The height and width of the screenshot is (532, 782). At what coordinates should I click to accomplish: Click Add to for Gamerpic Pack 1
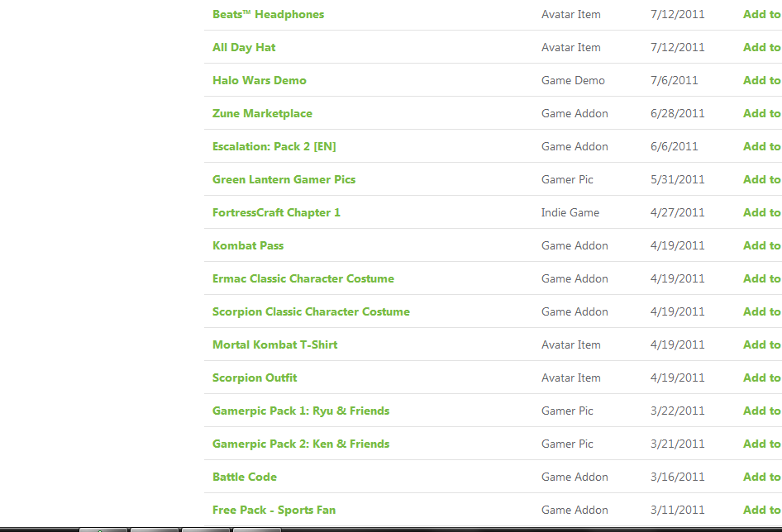pyautogui.click(x=762, y=411)
